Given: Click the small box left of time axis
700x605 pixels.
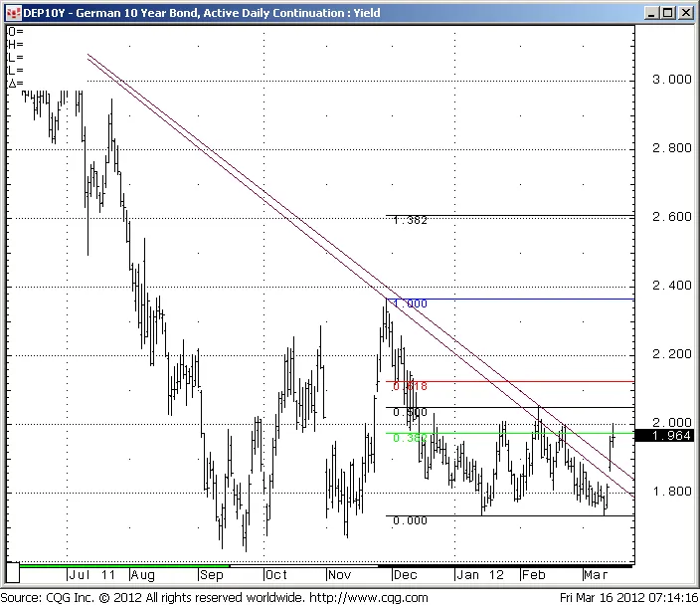Looking at the screenshot, I should 12,574.
